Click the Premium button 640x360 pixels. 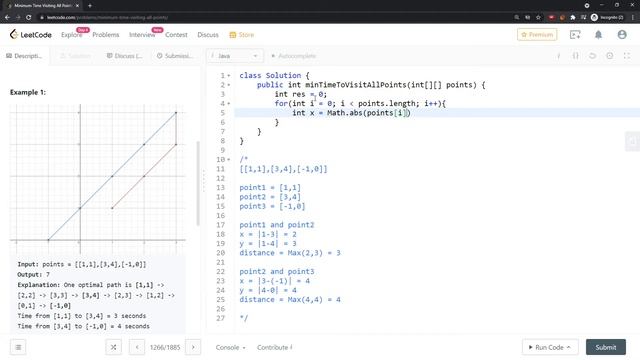(x=537, y=35)
